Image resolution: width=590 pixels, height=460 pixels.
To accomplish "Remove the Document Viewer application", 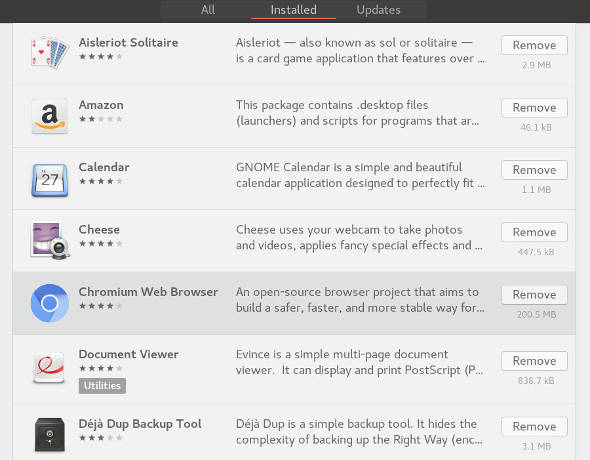I will pyautogui.click(x=534, y=361).
